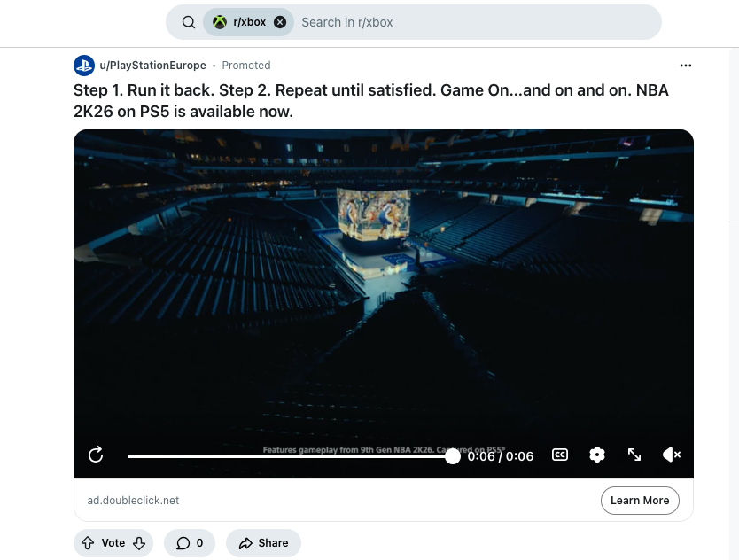Downvote the NBA 2K26 post

(x=138, y=542)
